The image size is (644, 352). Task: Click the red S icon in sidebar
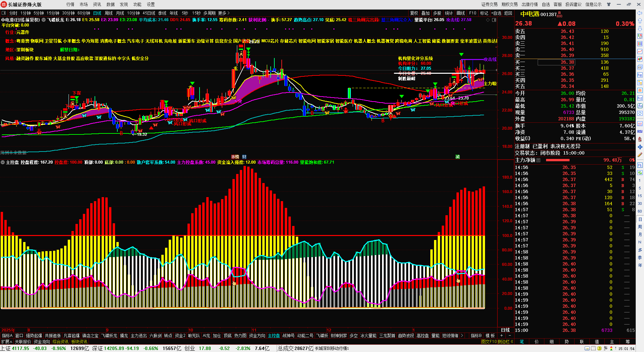click(x=640, y=139)
